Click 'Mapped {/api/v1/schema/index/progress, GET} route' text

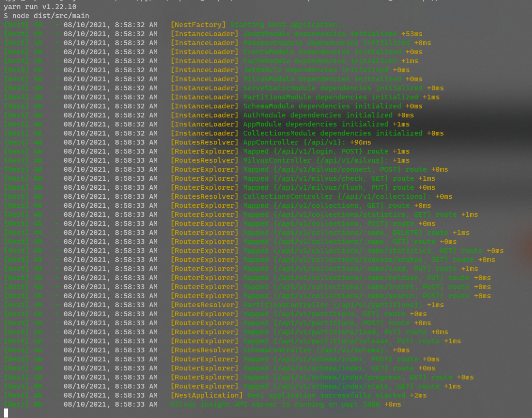pyautogui.click(x=348, y=377)
